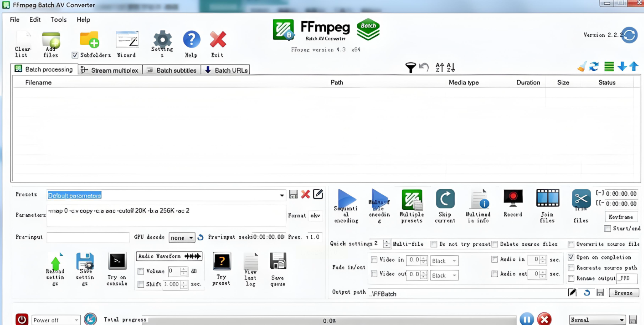Click the check for updates icon near Version

coord(630,35)
